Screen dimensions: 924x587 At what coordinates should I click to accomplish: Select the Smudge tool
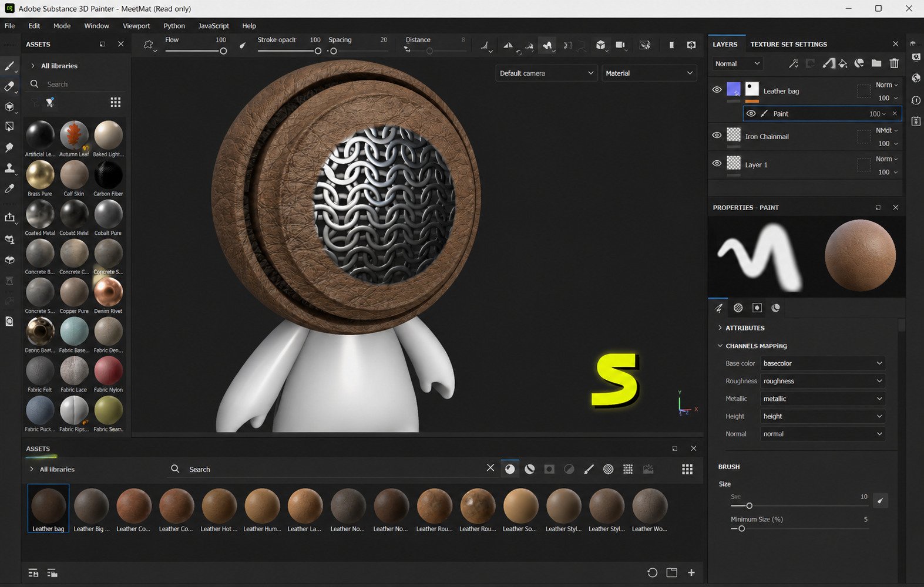[x=9, y=147]
